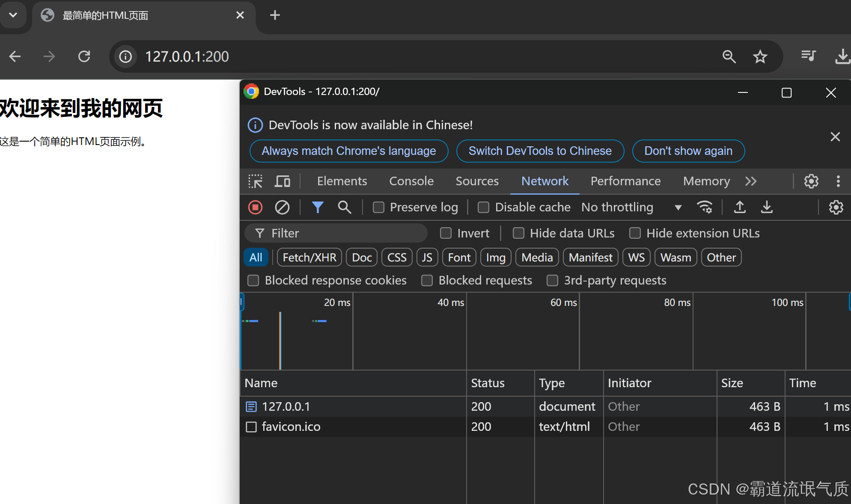Switch to the Console tab
This screenshot has width=851, height=504.
tap(411, 181)
